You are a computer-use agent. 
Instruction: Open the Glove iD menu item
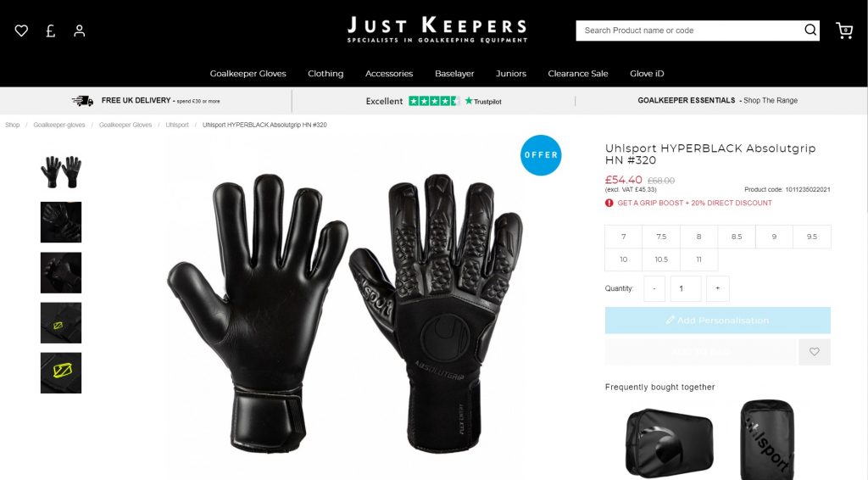click(647, 74)
